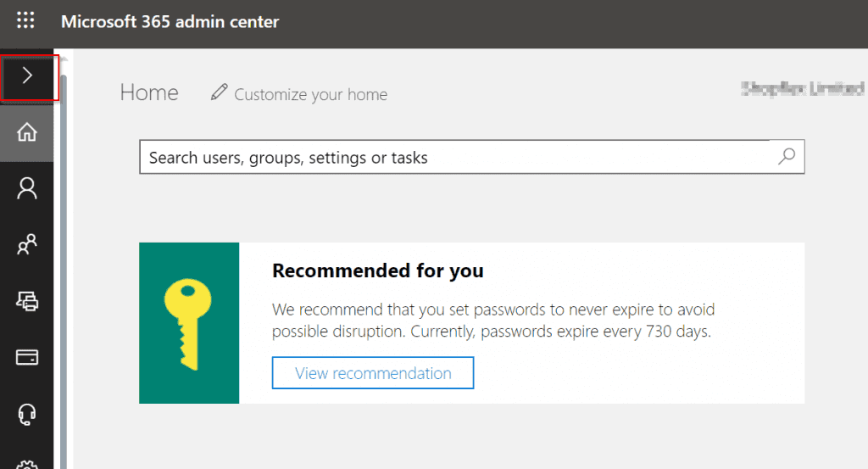868x469 pixels.
Task: Click the pencil icon beside Customize
Action: [x=220, y=92]
